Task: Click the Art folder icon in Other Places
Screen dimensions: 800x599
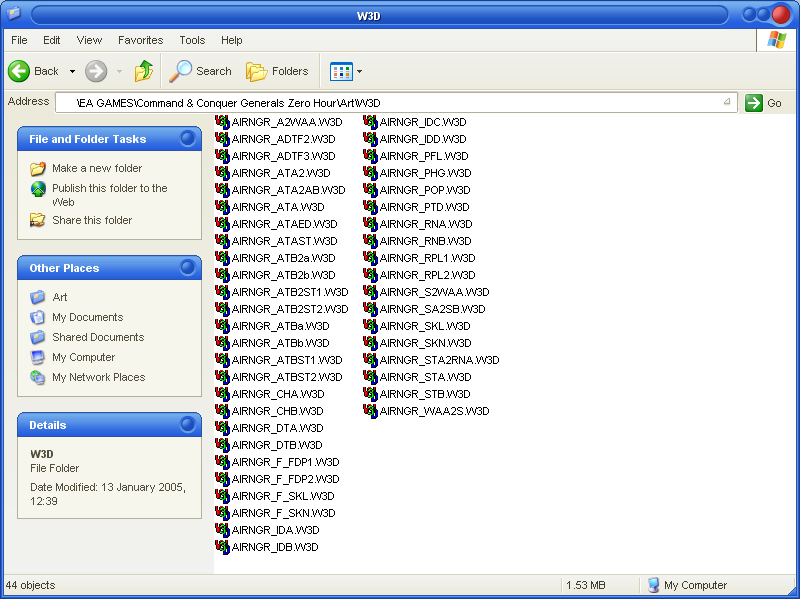Action: tap(37, 297)
